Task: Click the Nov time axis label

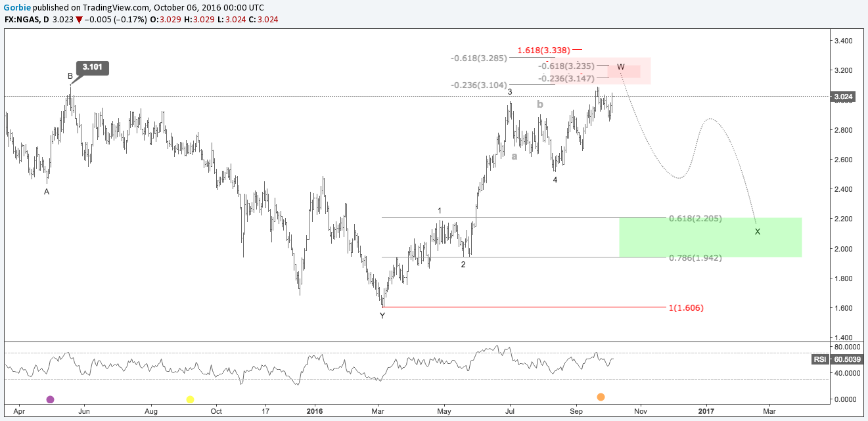Action: point(640,410)
